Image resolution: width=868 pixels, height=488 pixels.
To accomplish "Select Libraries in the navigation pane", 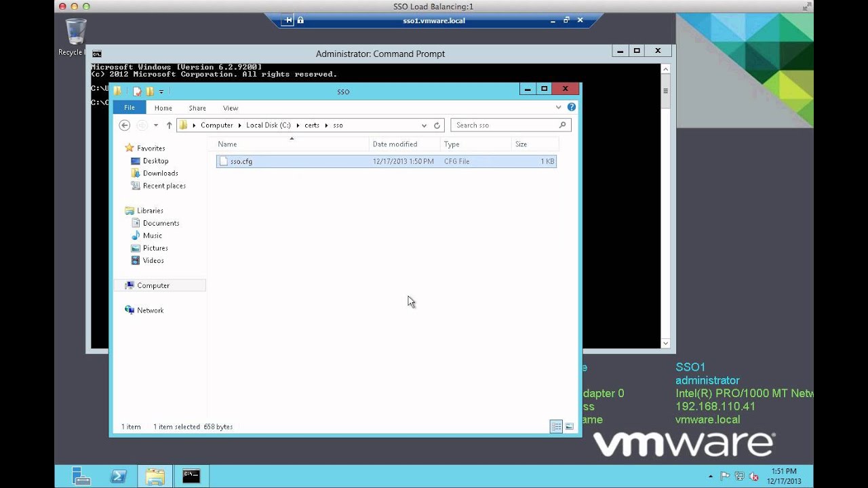I will click(x=150, y=211).
